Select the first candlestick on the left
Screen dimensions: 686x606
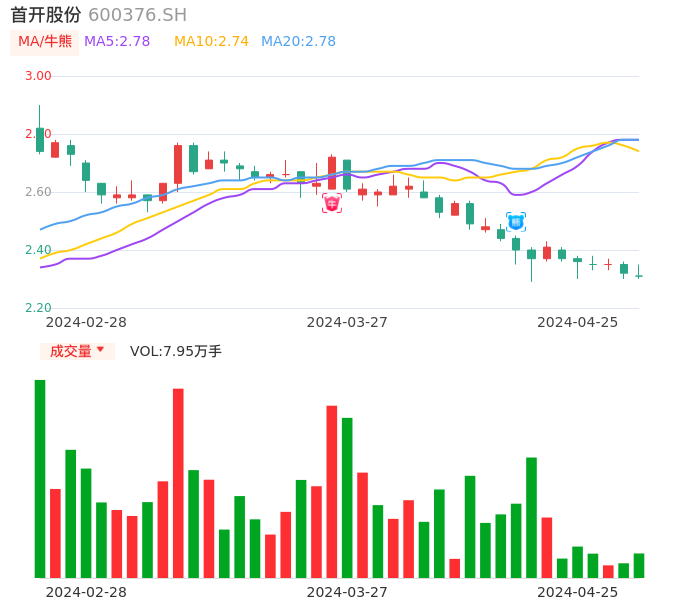(x=40, y=139)
